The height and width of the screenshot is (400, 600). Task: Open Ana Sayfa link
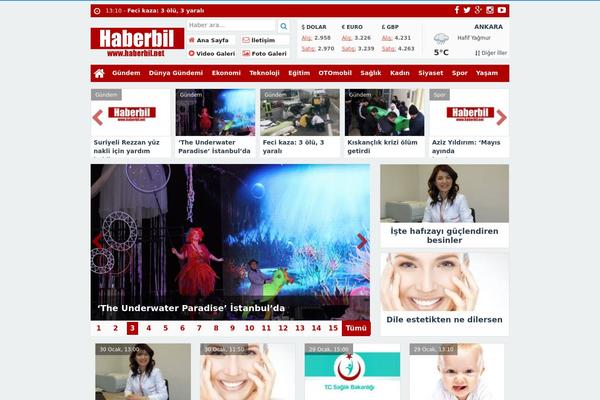click(x=209, y=40)
